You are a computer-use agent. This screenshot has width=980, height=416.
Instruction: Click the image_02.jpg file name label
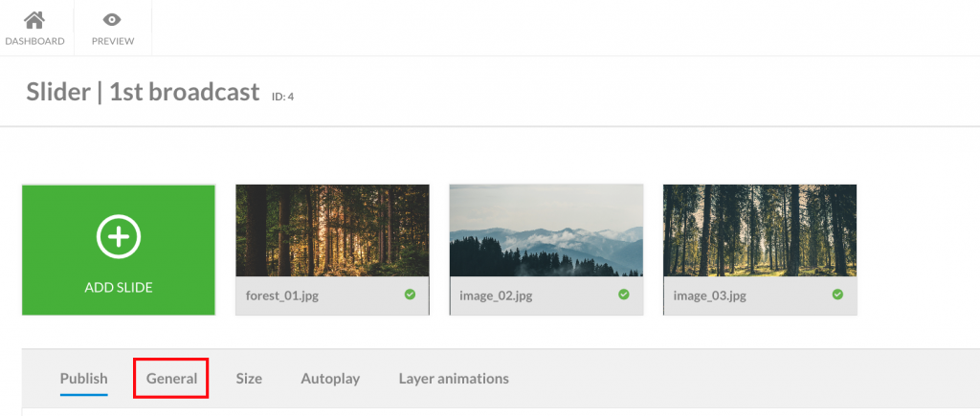(496, 296)
